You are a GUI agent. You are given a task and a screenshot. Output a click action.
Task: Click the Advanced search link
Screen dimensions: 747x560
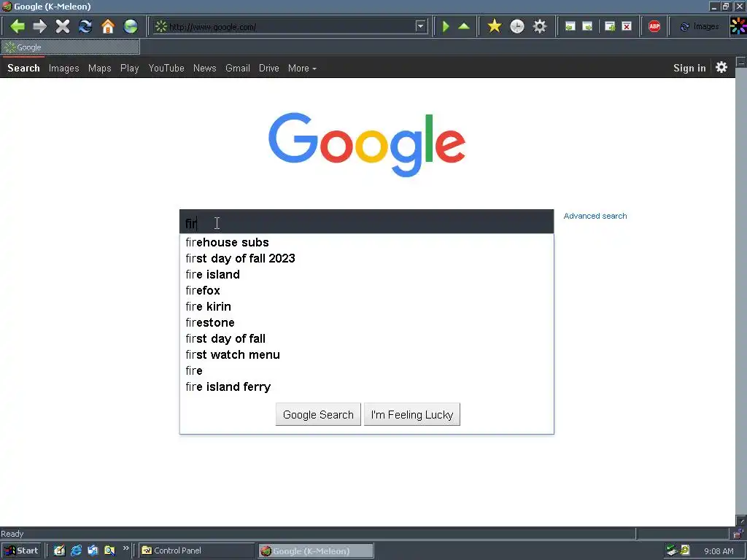(x=595, y=216)
